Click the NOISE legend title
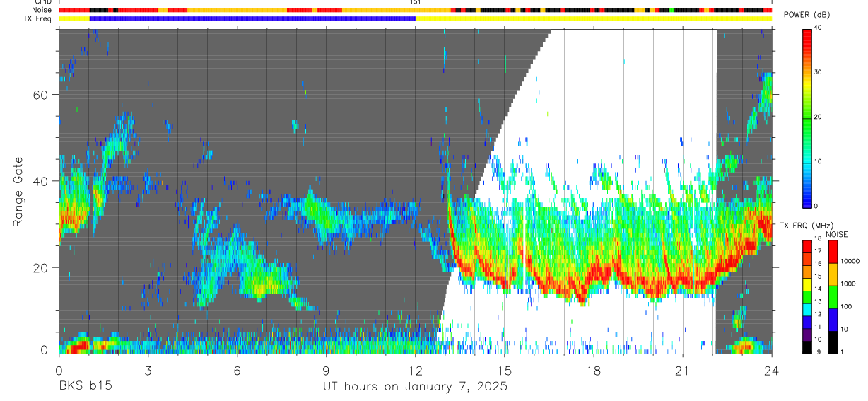 pos(836,234)
